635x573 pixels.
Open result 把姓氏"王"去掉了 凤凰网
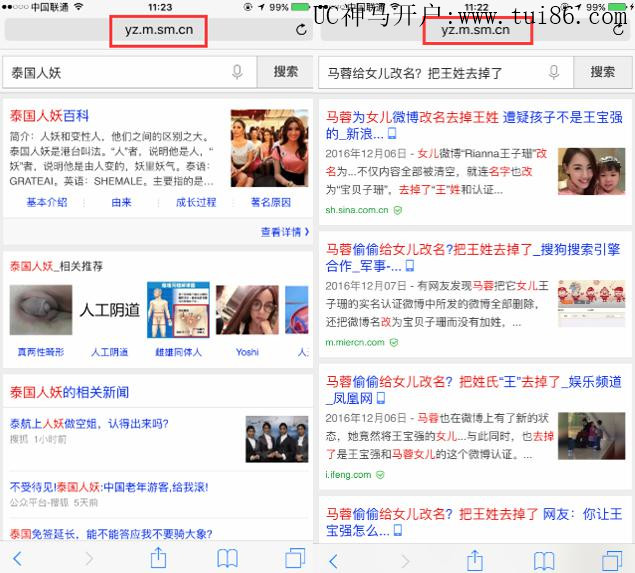(473, 390)
